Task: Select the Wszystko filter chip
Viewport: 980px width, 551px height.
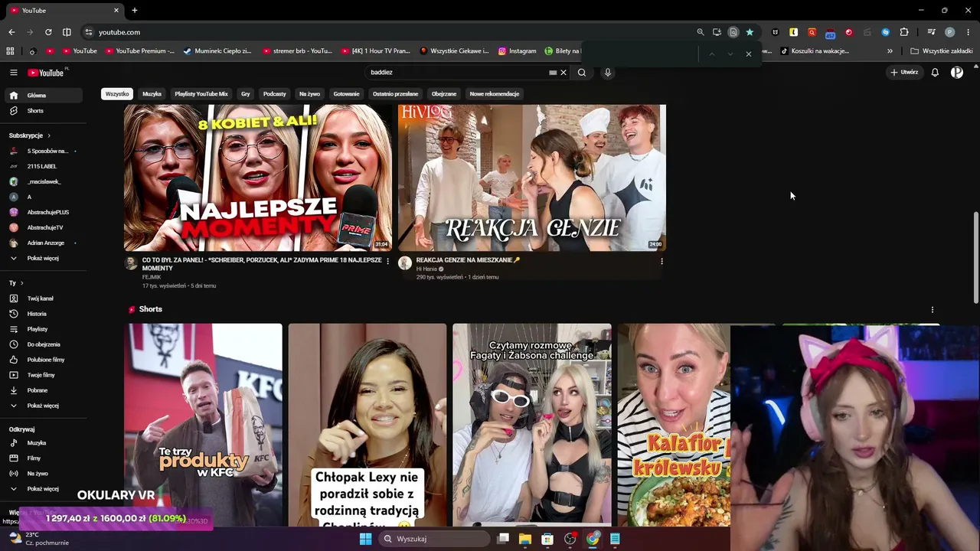Action: click(x=117, y=94)
